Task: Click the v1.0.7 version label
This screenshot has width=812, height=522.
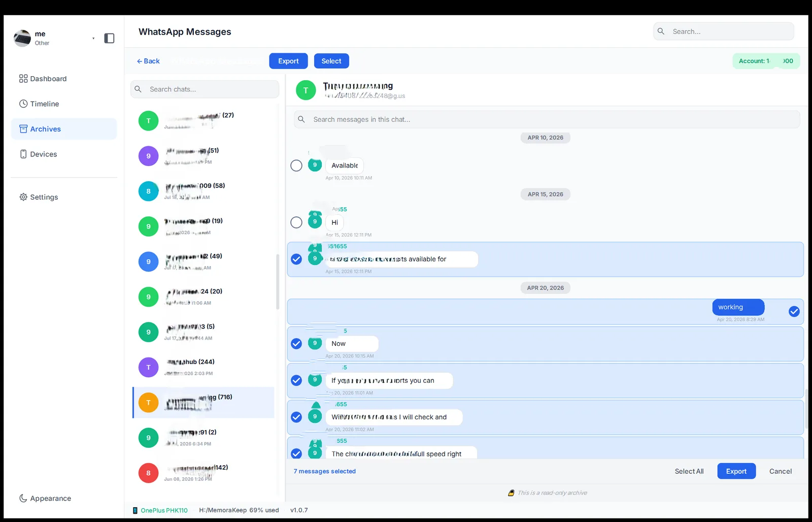Action: coord(299,510)
